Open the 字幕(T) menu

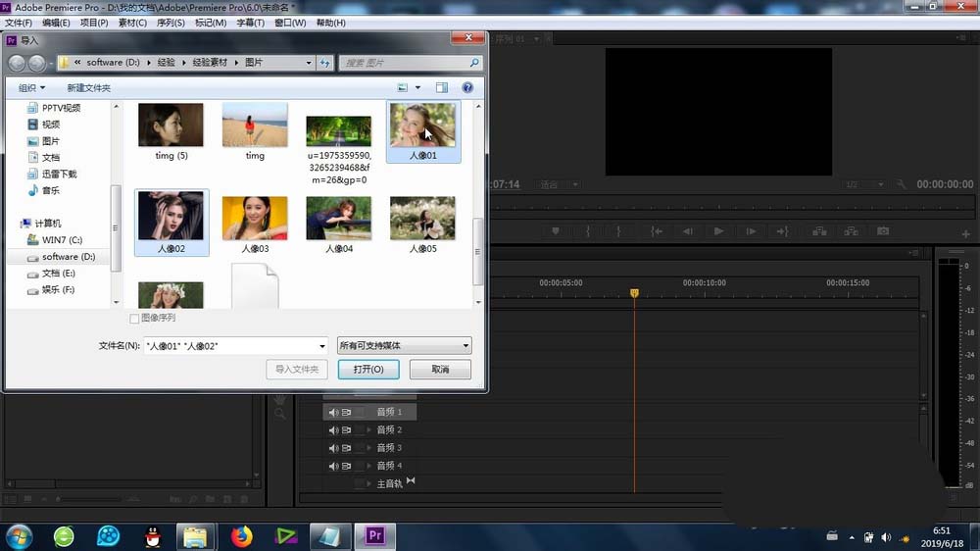(x=251, y=23)
